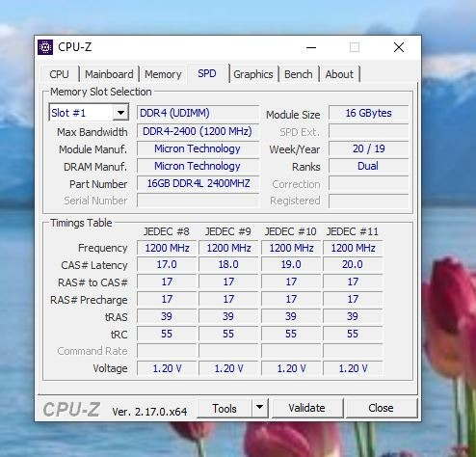Click the CPU-Z app icon in title bar
The width and height of the screenshot is (476, 457).
pyautogui.click(x=45, y=47)
